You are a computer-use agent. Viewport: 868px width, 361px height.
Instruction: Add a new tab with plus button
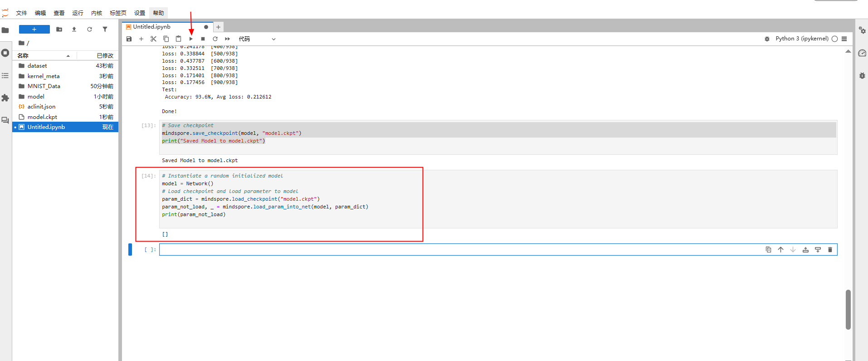(218, 27)
